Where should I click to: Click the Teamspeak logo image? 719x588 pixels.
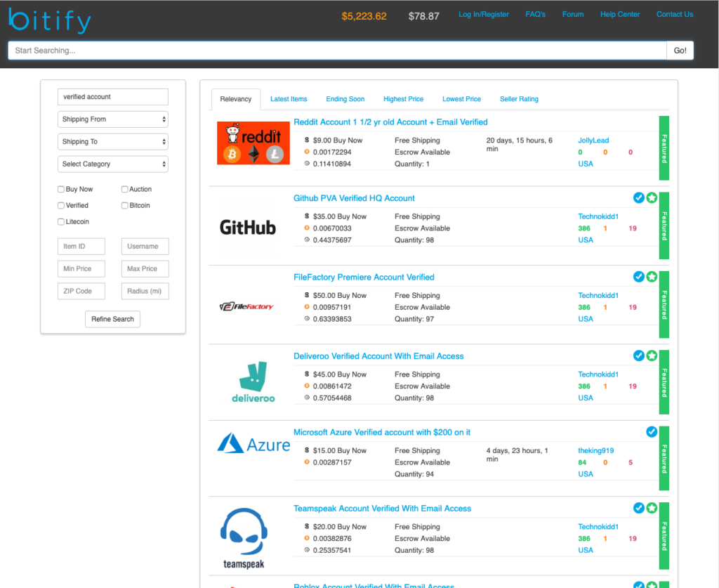[x=244, y=538]
